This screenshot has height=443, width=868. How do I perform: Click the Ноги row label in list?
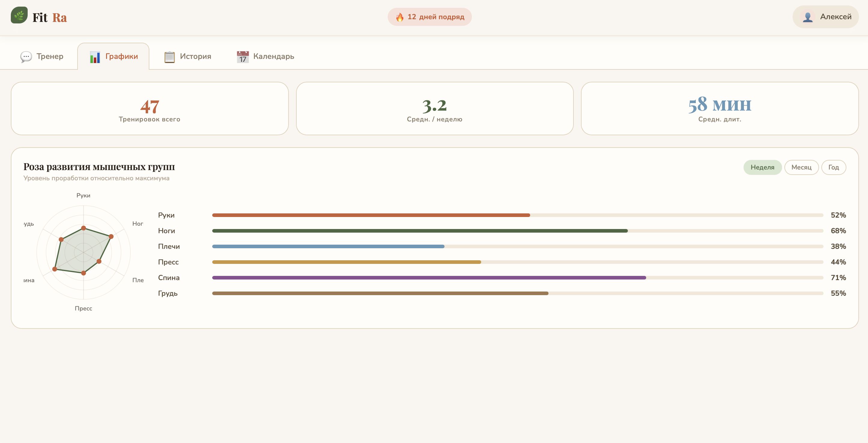(167, 231)
